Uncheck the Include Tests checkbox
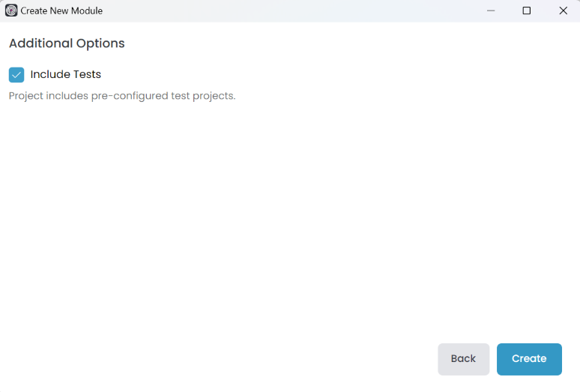580x392 pixels. pos(16,75)
